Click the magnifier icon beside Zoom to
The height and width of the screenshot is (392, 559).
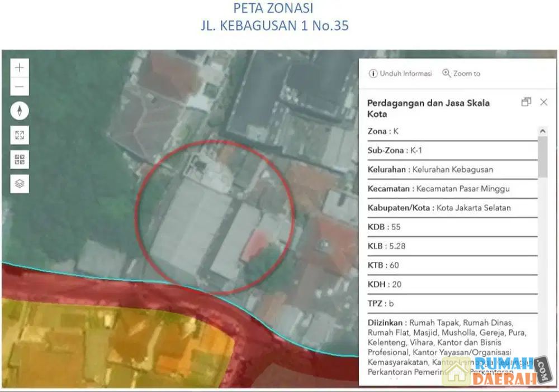click(446, 73)
